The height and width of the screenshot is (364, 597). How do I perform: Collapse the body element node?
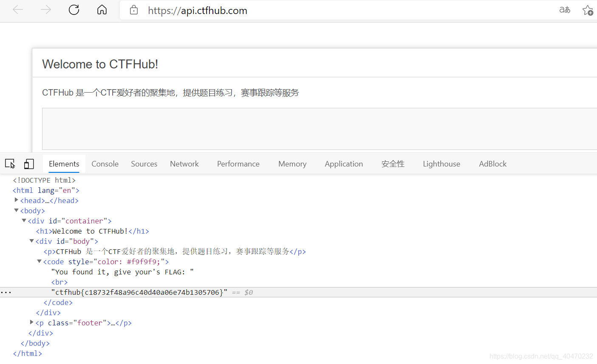point(16,210)
